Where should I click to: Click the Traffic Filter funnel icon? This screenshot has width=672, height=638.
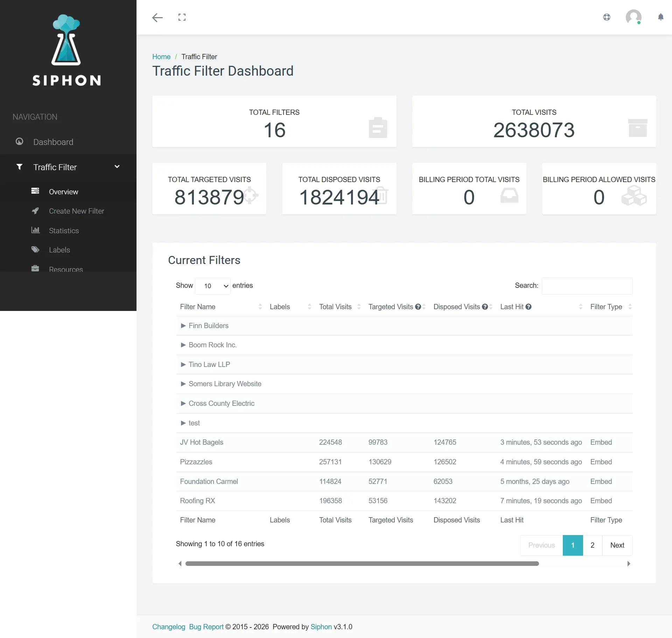point(20,167)
